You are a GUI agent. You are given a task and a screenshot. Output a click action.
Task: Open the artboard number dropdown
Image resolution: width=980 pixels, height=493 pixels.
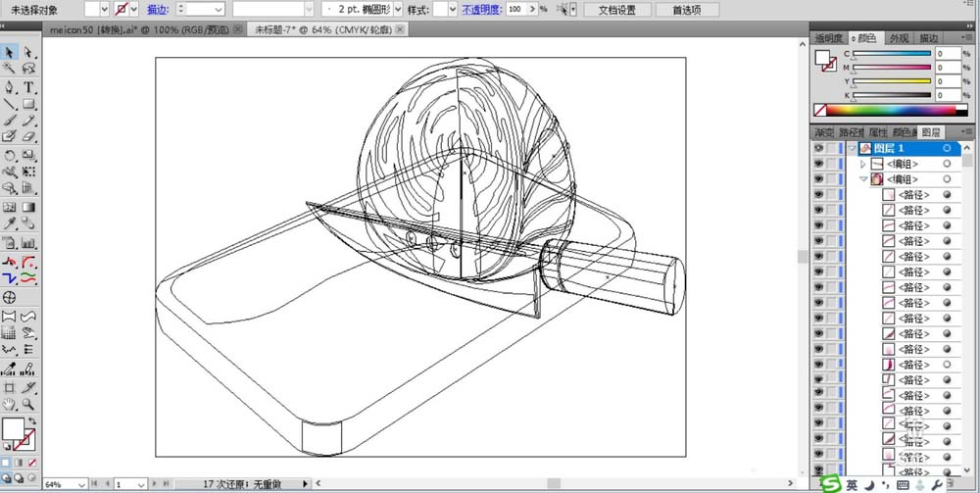pyautogui.click(x=140, y=484)
